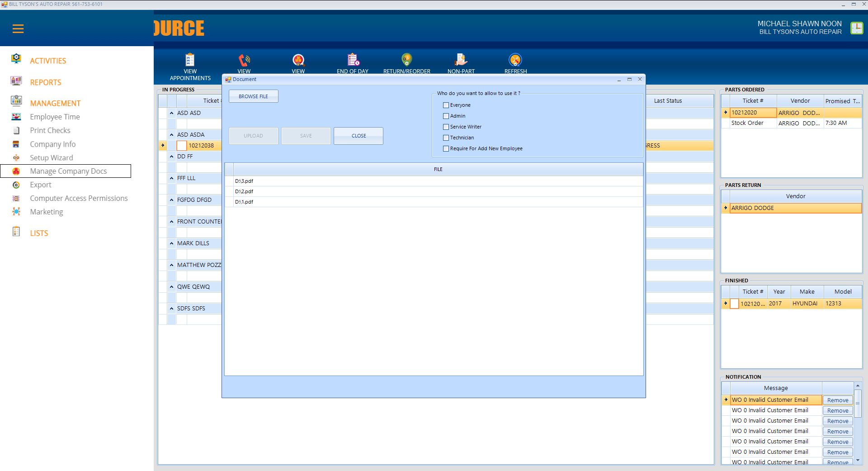This screenshot has height=471, width=868.
Task: Select Employee Time in Management menu
Action: pyautogui.click(x=55, y=117)
